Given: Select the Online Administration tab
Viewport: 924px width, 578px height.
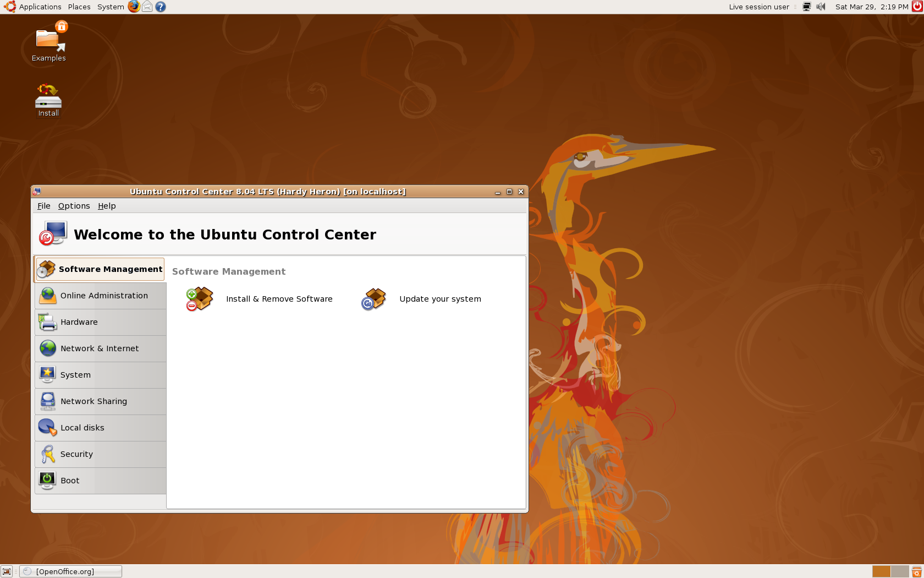Looking at the screenshot, I should (101, 296).
